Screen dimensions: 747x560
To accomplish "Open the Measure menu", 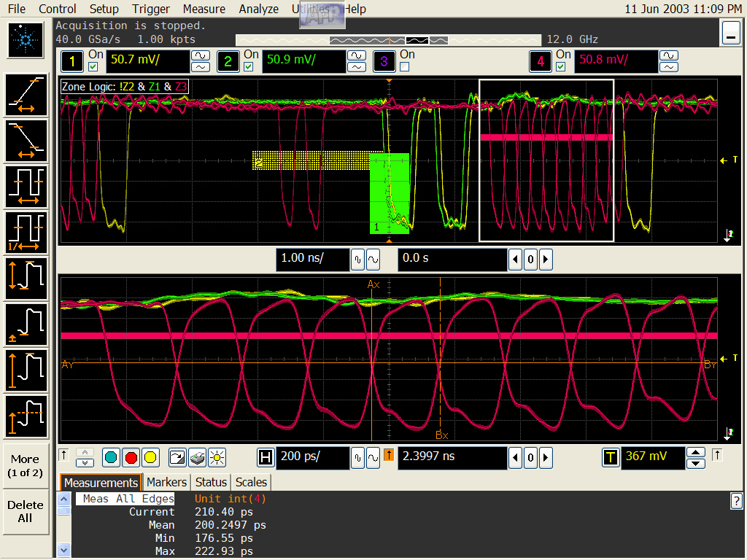I will click(204, 9).
